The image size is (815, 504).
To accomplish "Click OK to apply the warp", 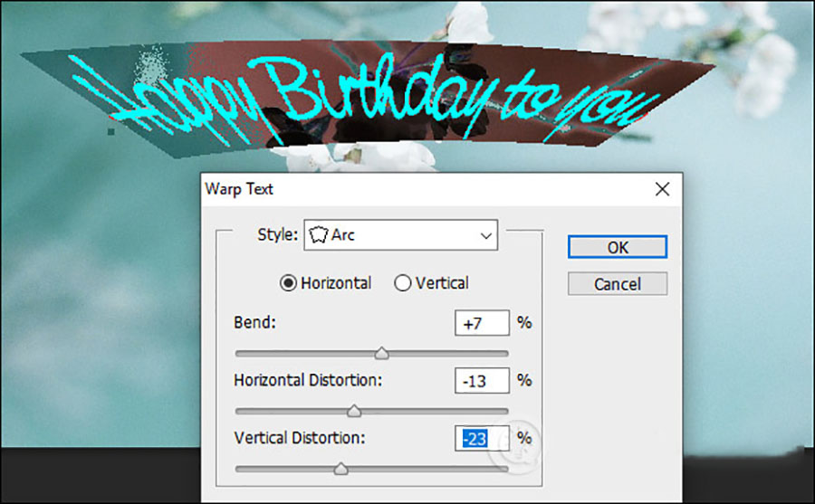I will coord(617,247).
